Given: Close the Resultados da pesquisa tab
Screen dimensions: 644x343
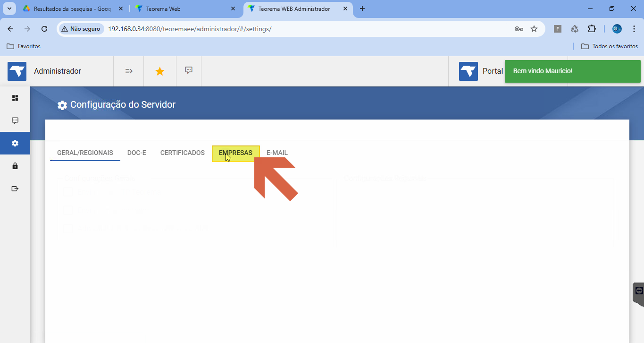Looking at the screenshot, I should click(x=121, y=9).
